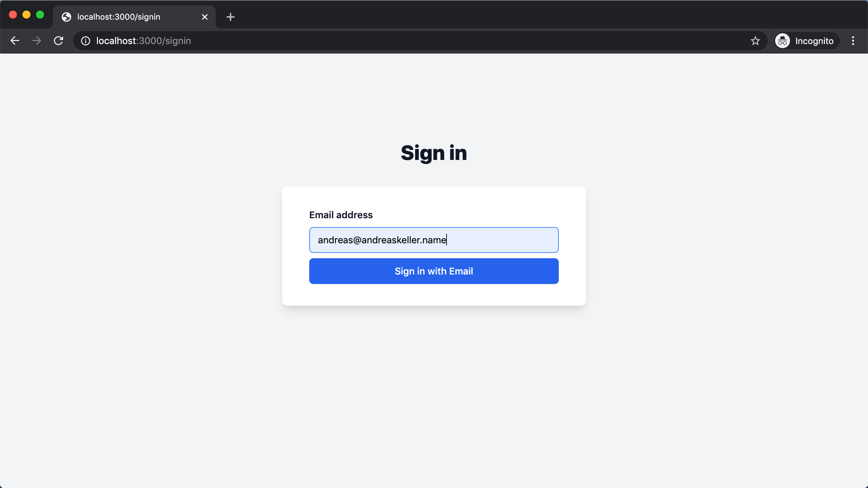
Task: Click the reload/refresh page icon
Action: coord(58,41)
